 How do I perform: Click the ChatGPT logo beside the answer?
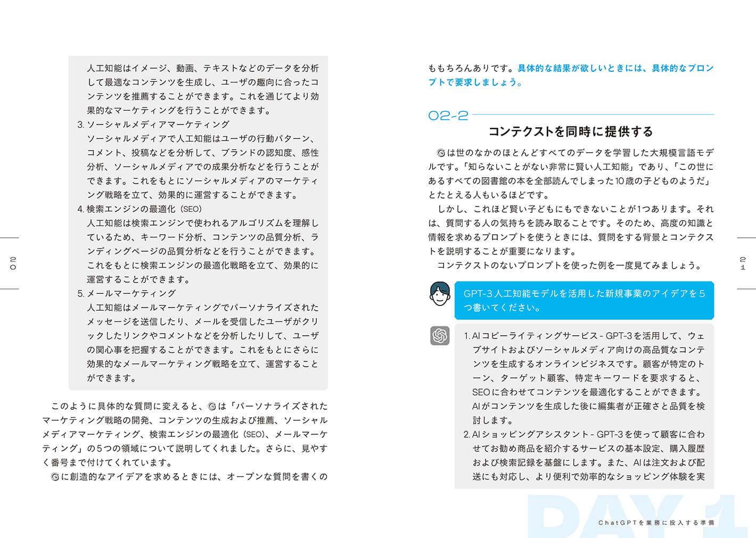[440, 336]
